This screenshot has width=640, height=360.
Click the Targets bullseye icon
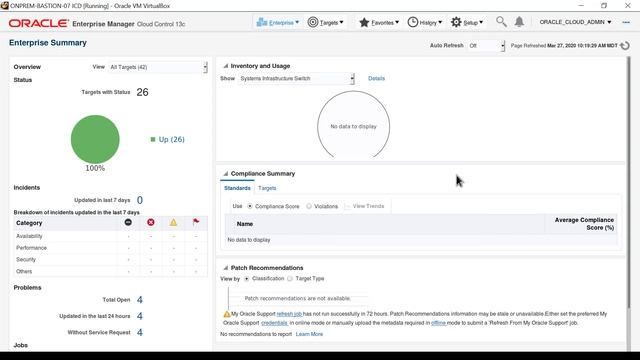(313, 22)
